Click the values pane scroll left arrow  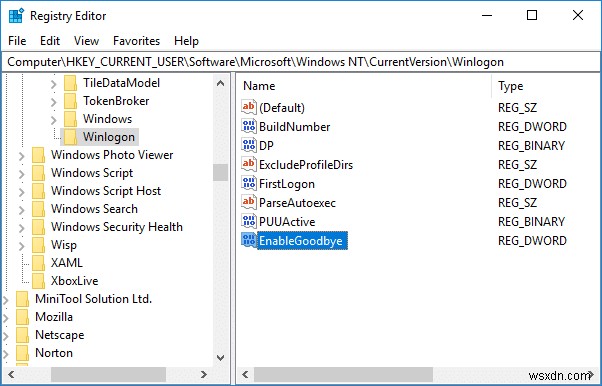pyautogui.click(x=245, y=374)
